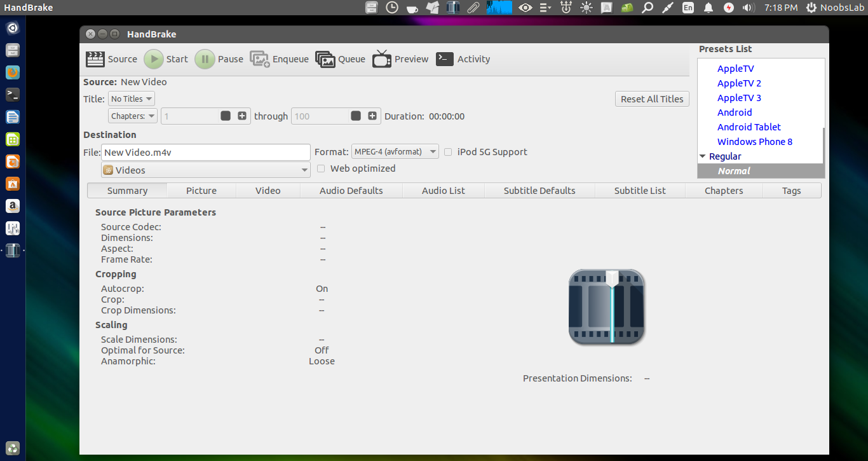This screenshot has width=868, height=461.
Task: Click the 7:18 PM clock
Action: click(x=781, y=8)
